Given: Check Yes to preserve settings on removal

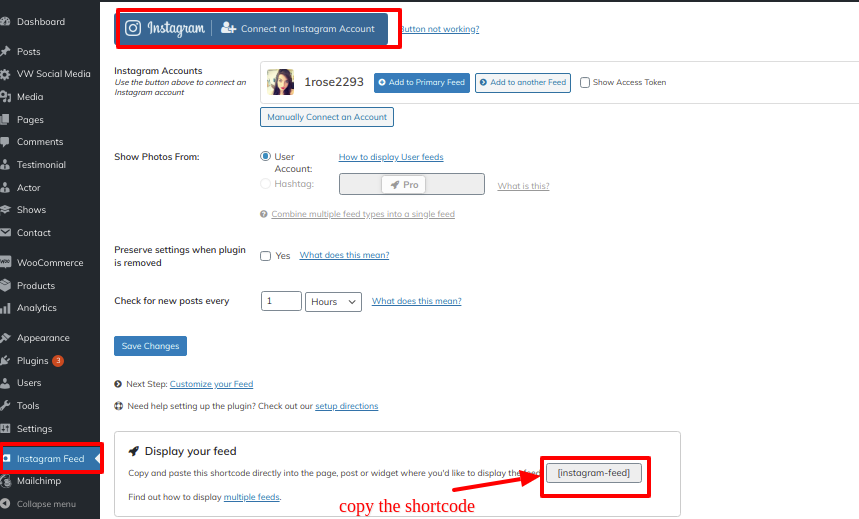Looking at the screenshot, I should click(266, 256).
